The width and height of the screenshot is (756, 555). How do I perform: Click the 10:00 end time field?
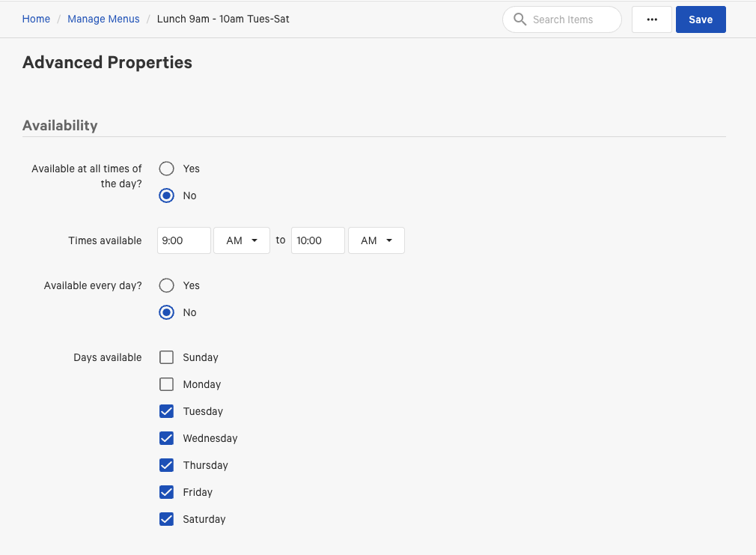click(317, 240)
